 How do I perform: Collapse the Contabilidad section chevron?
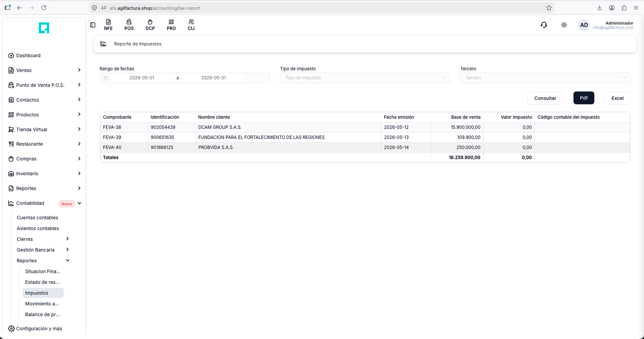(x=79, y=203)
